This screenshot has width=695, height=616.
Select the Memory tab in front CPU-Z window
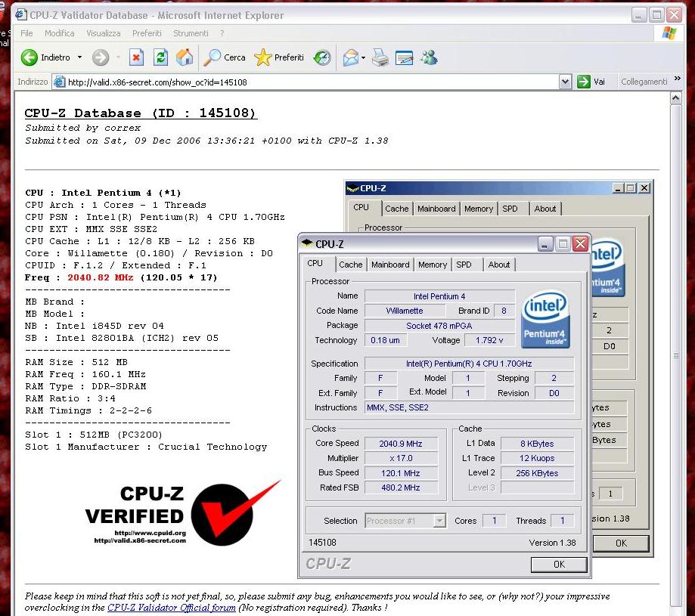pos(432,265)
